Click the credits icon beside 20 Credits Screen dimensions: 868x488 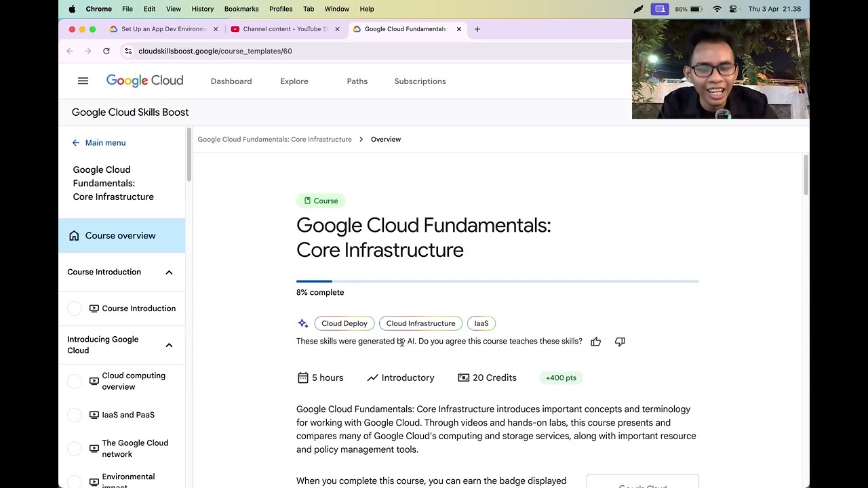(x=464, y=378)
